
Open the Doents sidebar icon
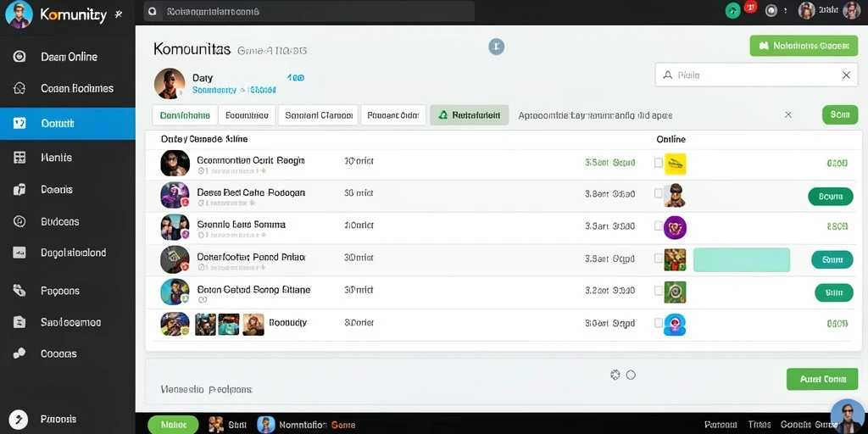[x=19, y=190]
